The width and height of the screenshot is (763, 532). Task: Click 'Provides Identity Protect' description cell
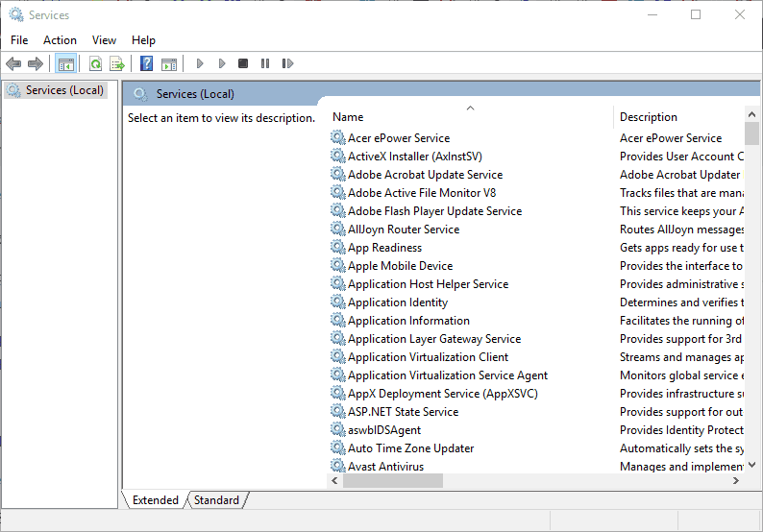pos(681,430)
